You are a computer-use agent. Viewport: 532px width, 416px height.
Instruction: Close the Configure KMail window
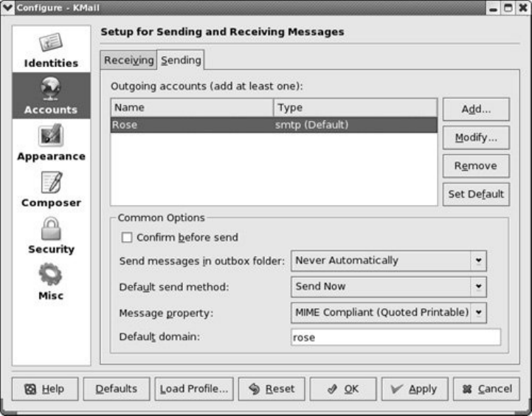523,8
